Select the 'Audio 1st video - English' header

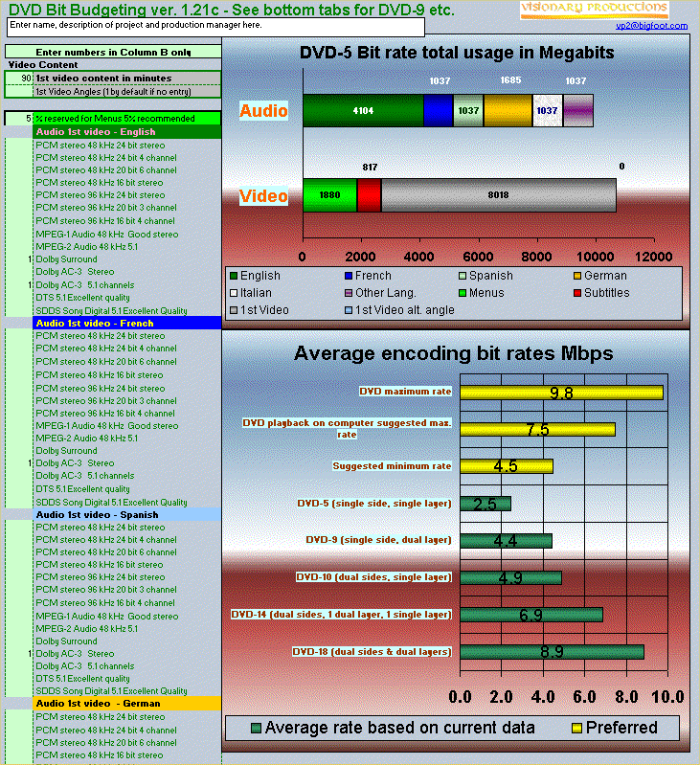click(x=126, y=132)
